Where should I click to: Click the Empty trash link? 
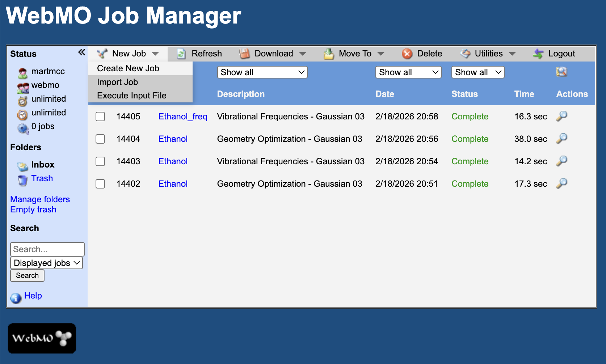(33, 209)
